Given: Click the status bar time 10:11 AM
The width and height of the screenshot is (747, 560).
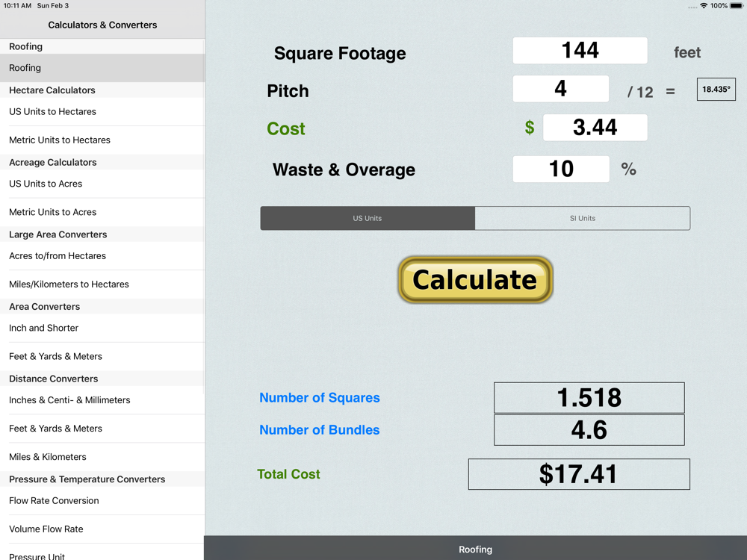Looking at the screenshot, I should 17,6.
